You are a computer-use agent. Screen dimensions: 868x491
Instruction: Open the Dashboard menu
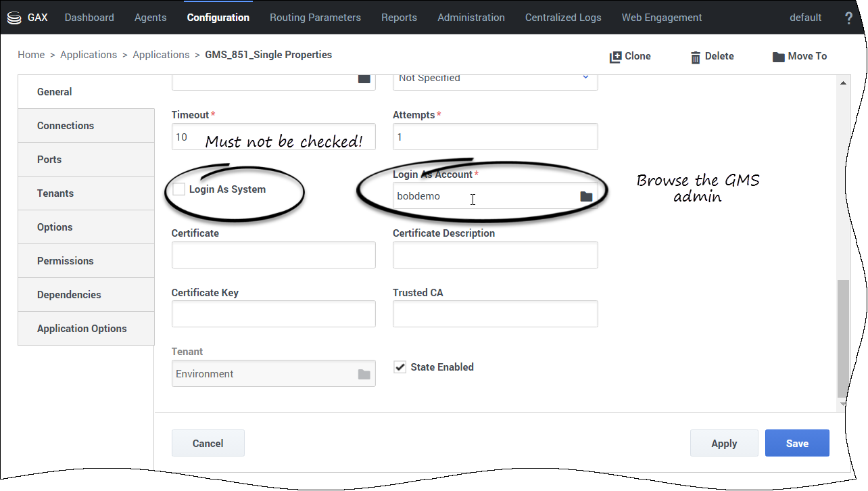pyautogui.click(x=89, y=18)
